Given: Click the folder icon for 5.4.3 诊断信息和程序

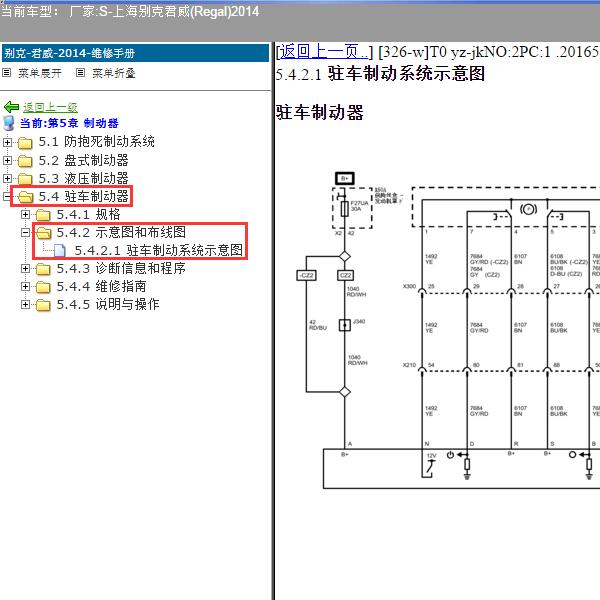Looking at the screenshot, I should pos(43,269).
